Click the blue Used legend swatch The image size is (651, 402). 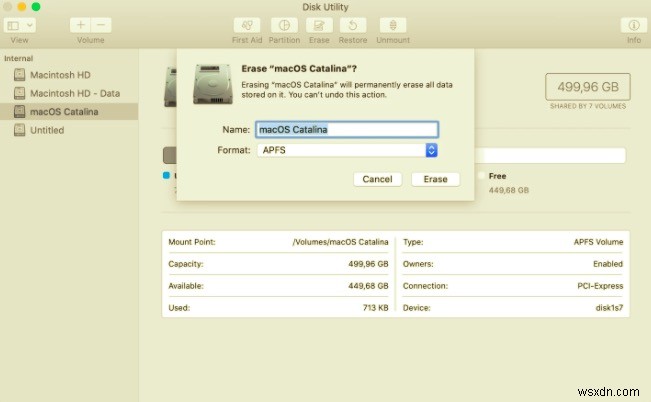click(x=166, y=175)
